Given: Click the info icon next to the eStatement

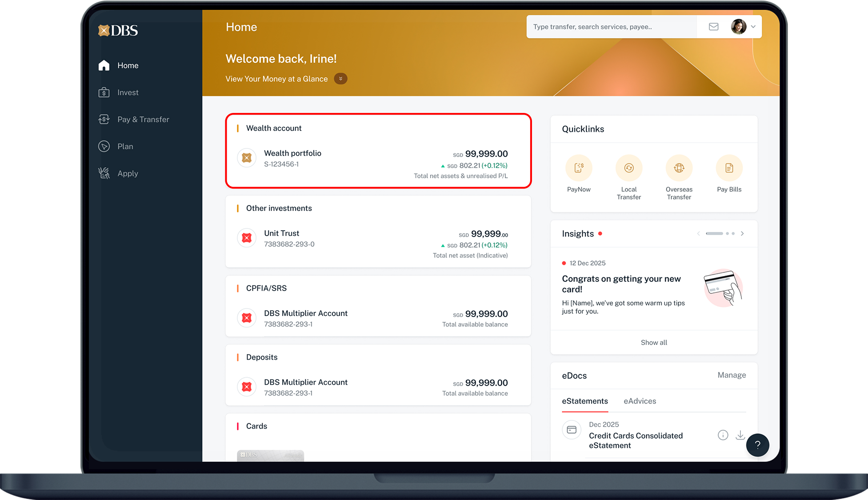Looking at the screenshot, I should point(723,435).
